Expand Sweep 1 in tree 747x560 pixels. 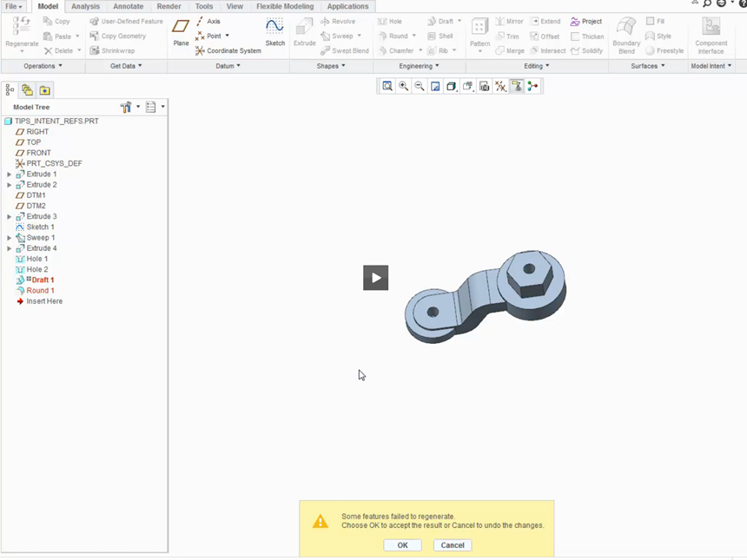pos(9,238)
